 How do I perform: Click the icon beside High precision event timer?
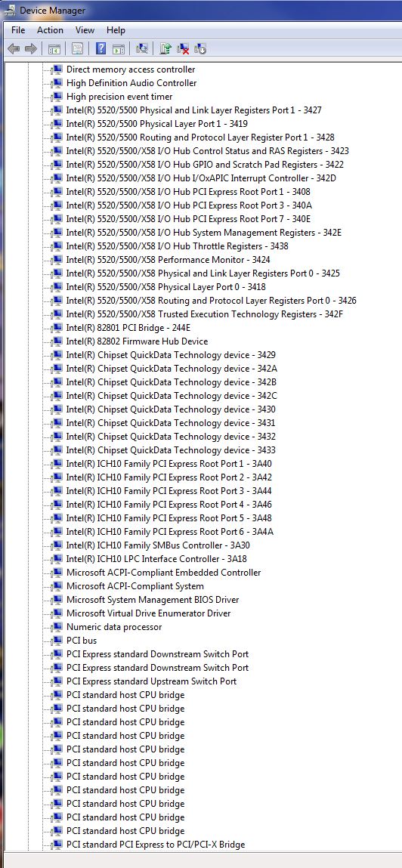tap(57, 97)
